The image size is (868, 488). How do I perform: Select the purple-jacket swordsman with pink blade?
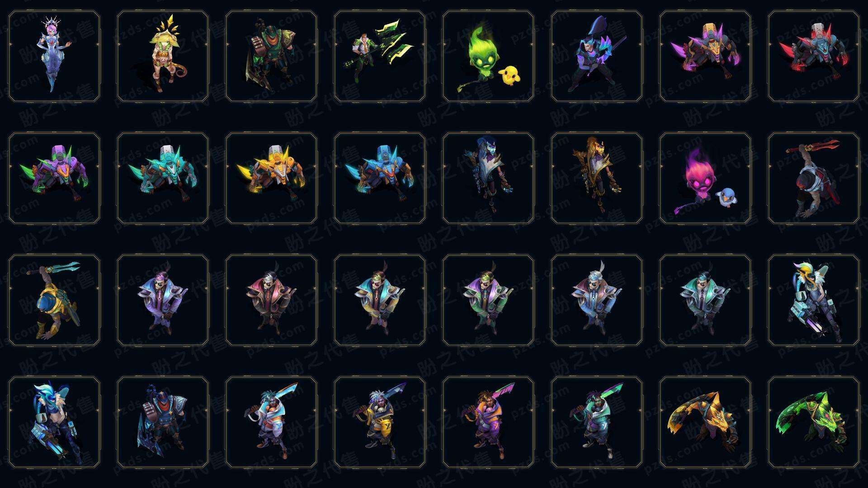click(488, 422)
